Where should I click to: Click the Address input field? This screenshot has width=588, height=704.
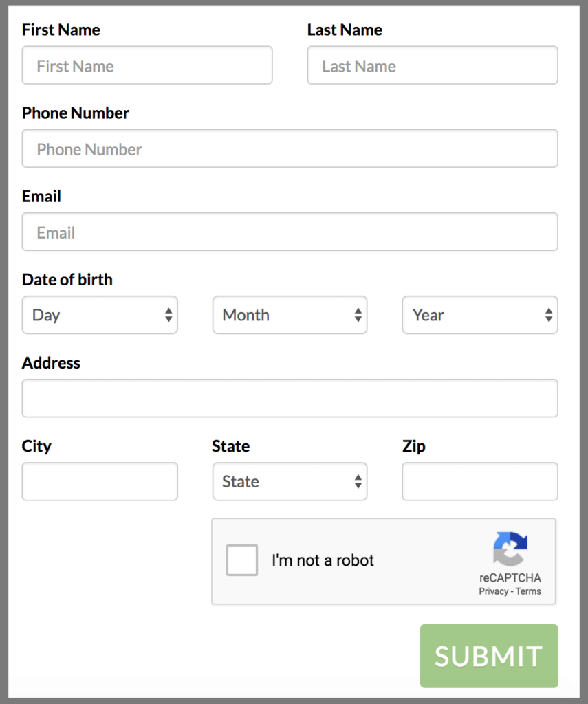pyautogui.click(x=289, y=397)
